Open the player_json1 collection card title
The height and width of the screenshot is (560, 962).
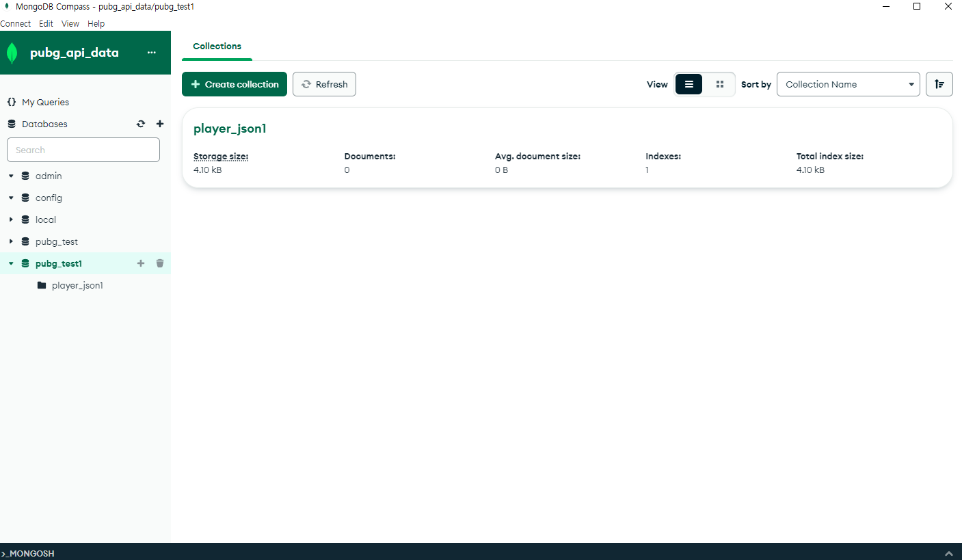[230, 129]
